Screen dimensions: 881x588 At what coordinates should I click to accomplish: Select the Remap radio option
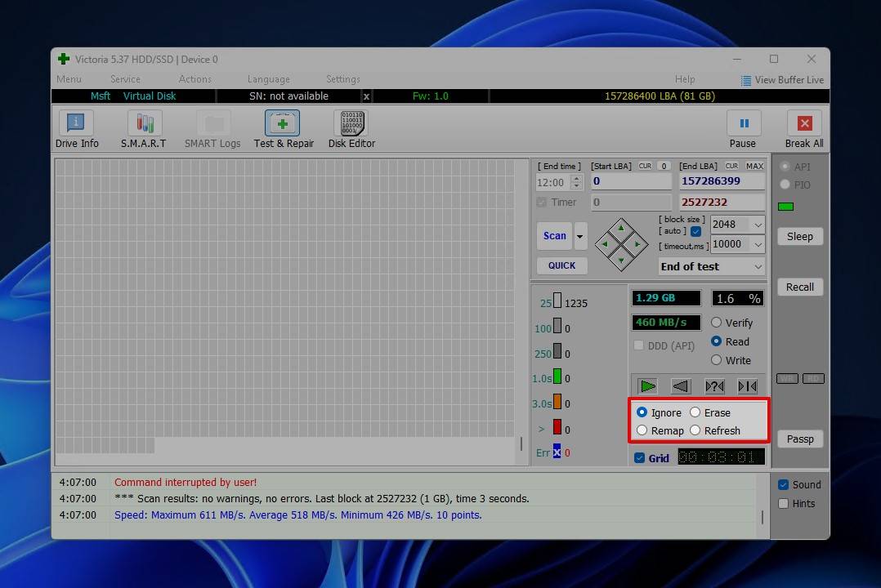pos(642,430)
